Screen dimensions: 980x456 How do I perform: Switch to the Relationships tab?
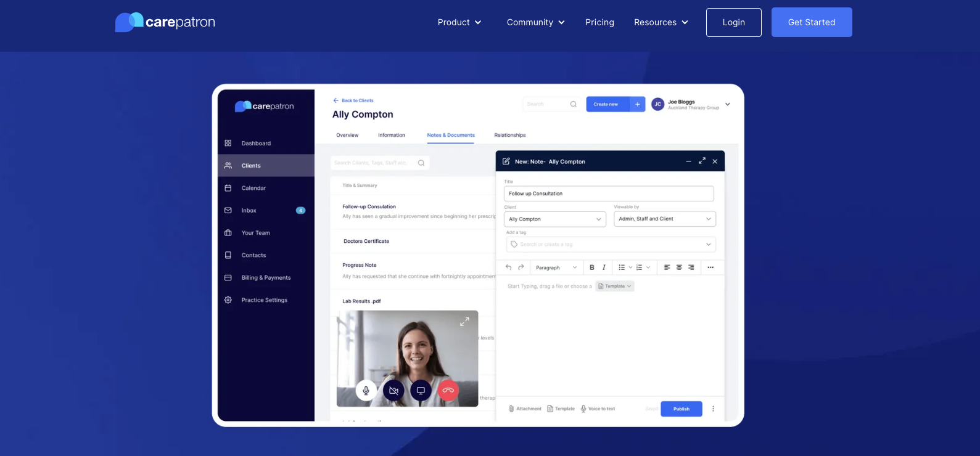510,135
